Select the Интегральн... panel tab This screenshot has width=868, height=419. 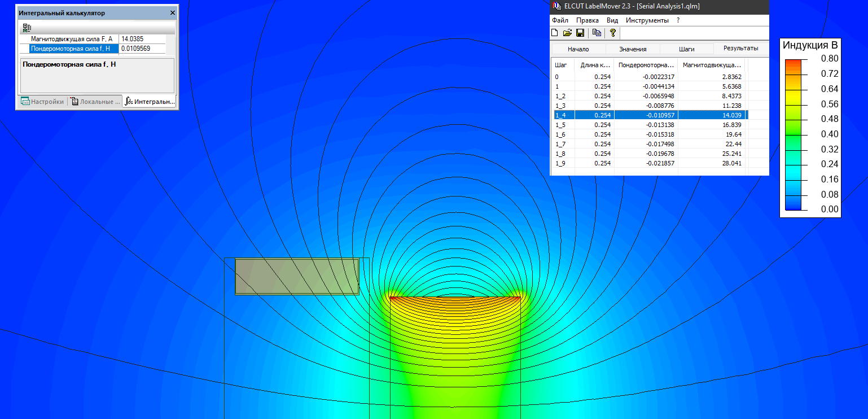[x=150, y=102]
